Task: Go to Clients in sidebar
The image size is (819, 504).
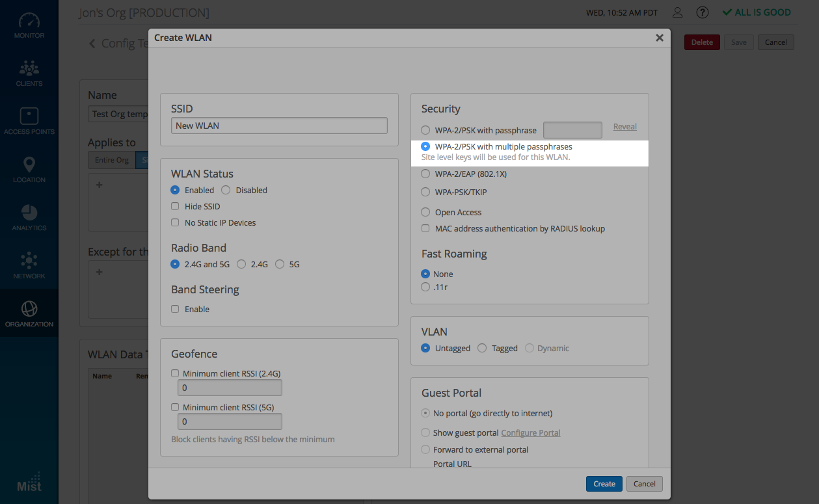Action: [x=29, y=73]
